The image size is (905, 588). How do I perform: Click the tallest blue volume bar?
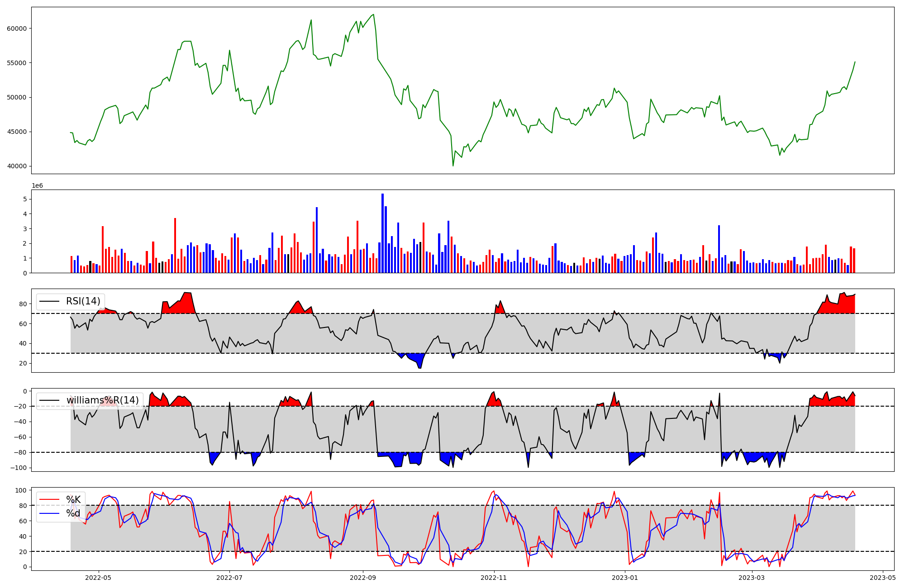[x=382, y=233]
